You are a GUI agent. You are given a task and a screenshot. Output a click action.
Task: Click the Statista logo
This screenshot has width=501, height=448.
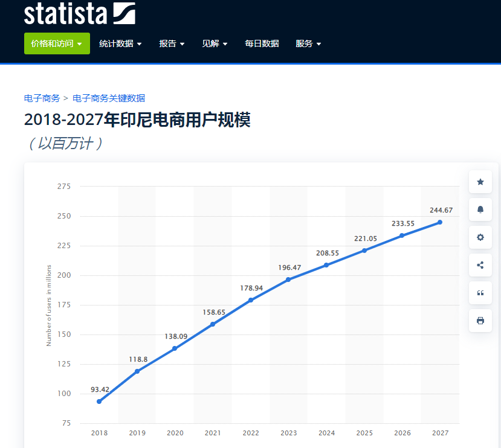[79, 13]
